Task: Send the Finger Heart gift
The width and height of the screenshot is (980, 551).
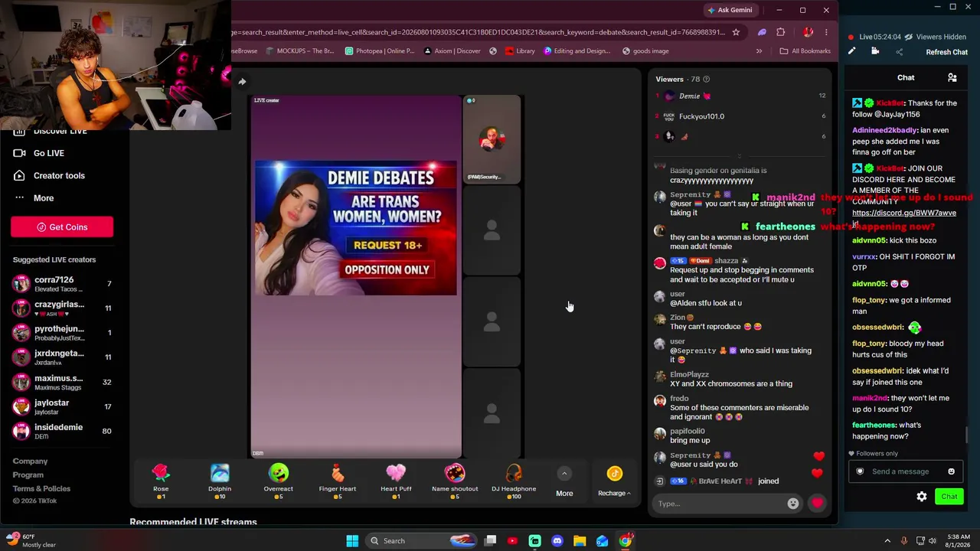Action: point(338,481)
